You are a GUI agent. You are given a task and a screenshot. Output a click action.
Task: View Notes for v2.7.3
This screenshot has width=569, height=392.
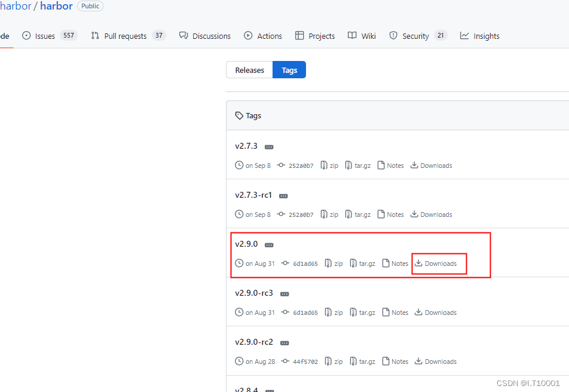click(x=390, y=166)
